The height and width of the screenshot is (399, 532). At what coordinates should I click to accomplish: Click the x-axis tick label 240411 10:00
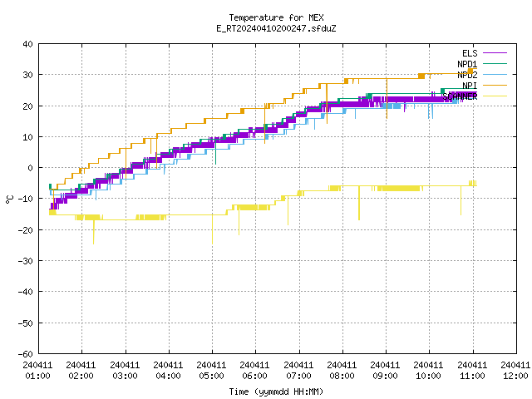(x=428, y=371)
